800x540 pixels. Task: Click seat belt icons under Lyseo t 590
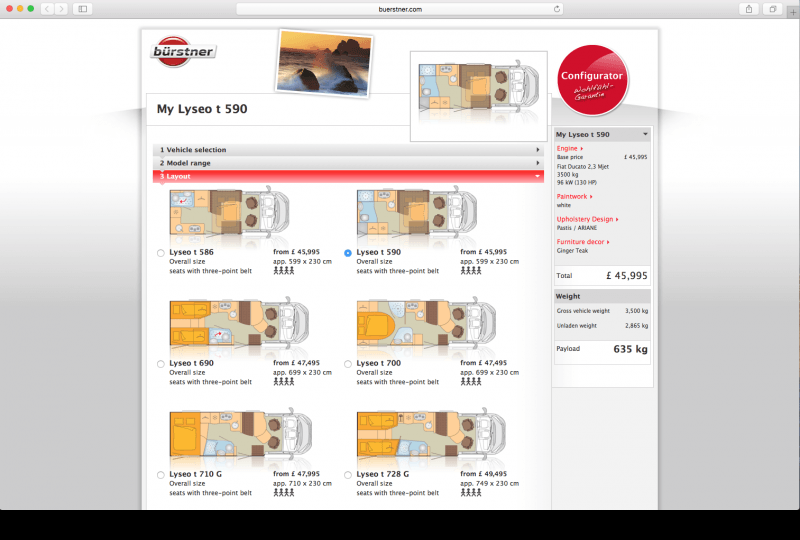tap(471, 271)
